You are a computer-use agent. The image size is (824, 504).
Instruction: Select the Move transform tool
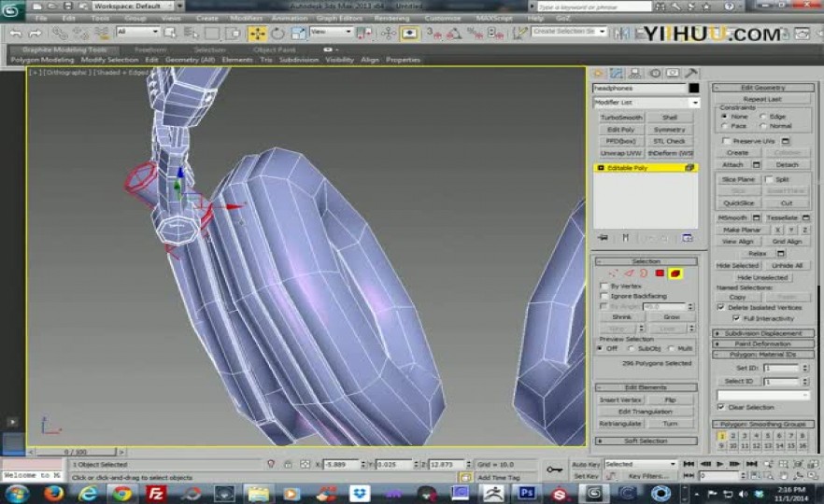point(258,34)
